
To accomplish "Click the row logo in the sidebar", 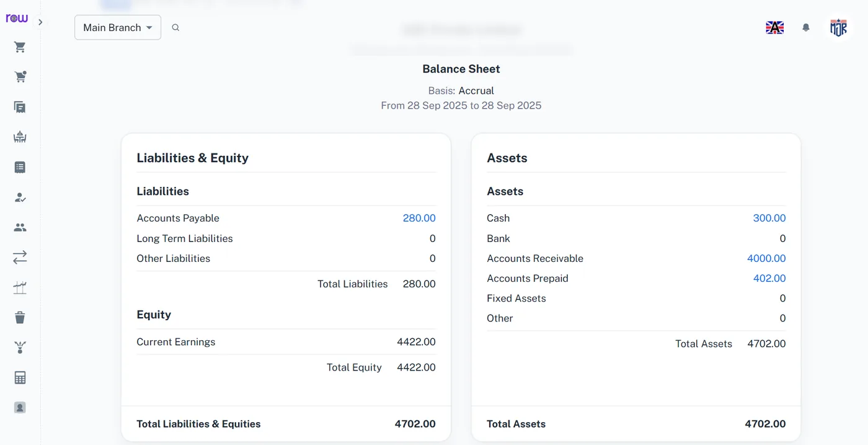I will 17,19.
